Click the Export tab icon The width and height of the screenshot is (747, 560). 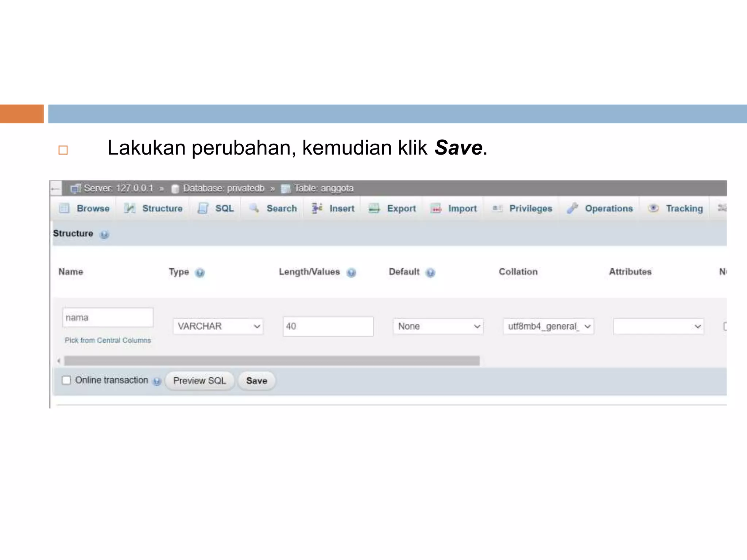374,208
